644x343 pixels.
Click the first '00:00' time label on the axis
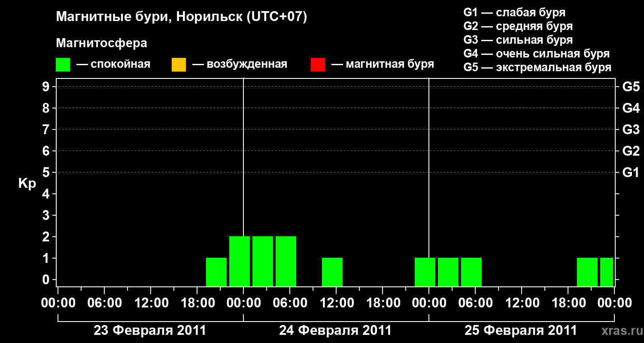click(x=58, y=303)
